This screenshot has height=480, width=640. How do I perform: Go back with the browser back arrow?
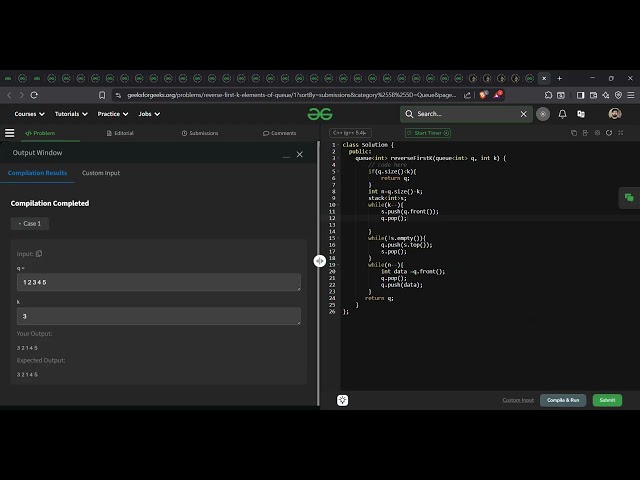[x=9, y=95]
